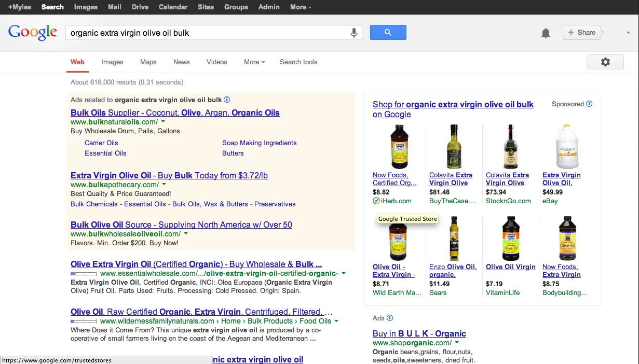Click the microphone voice search icon
639x364 pixels.
pos(354,33)
